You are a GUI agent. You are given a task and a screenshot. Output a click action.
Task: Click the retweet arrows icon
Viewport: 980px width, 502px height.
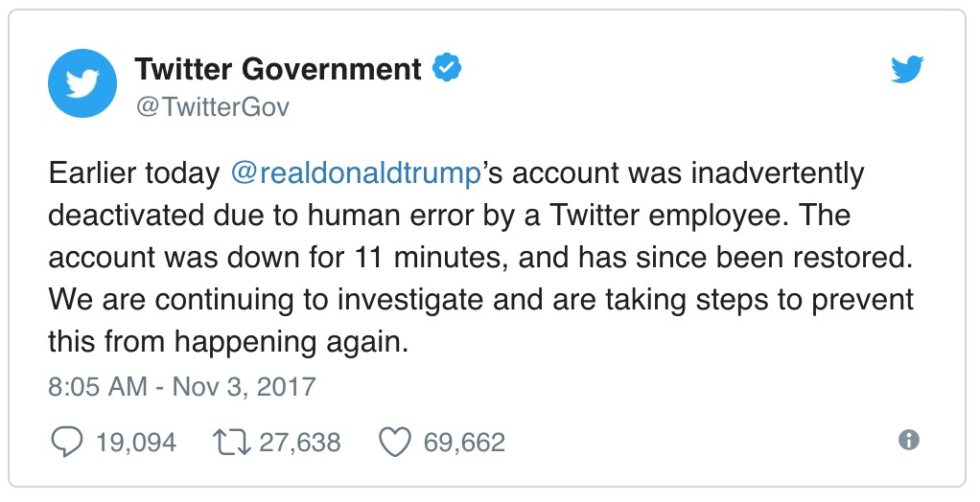[231, 442]
